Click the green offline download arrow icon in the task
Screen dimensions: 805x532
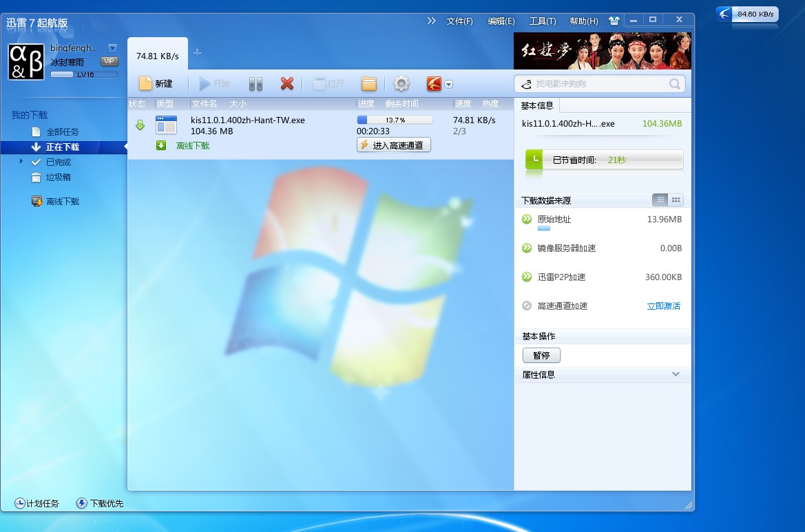[x=161, y=145]
